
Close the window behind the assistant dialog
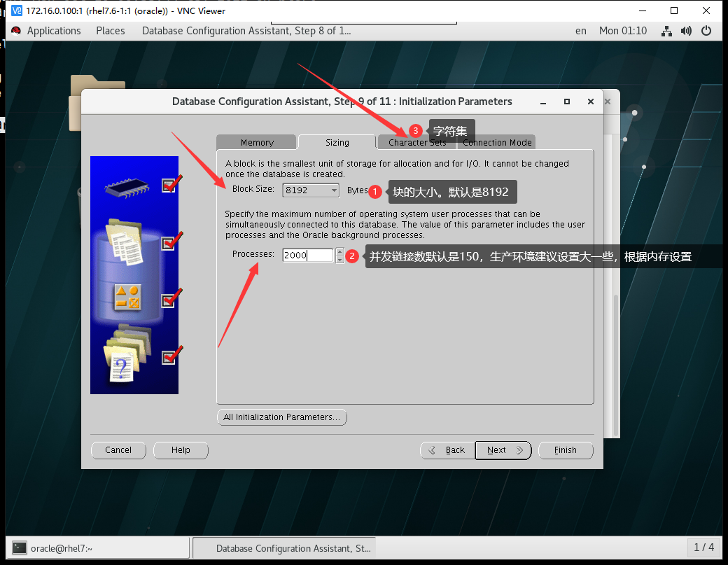(x=608, y=102)
